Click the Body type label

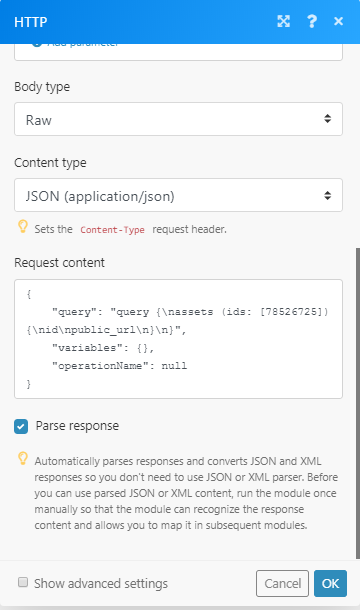[42, 87]
